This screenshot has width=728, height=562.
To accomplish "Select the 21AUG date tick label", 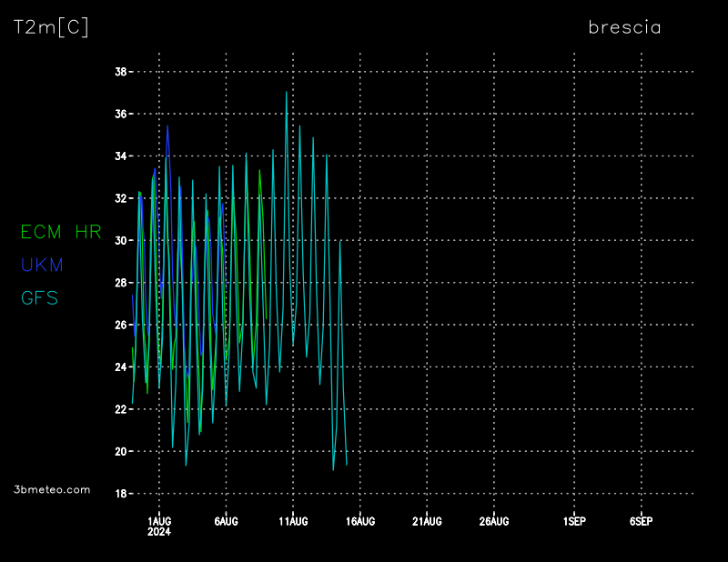I will tap(427, 521).
